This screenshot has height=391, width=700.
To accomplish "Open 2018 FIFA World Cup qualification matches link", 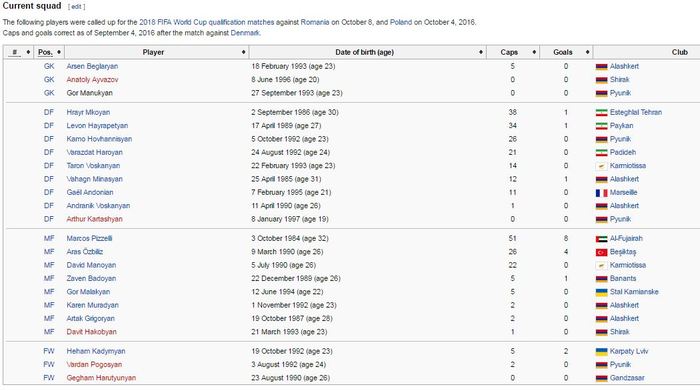I will click(x=207, y=22).
